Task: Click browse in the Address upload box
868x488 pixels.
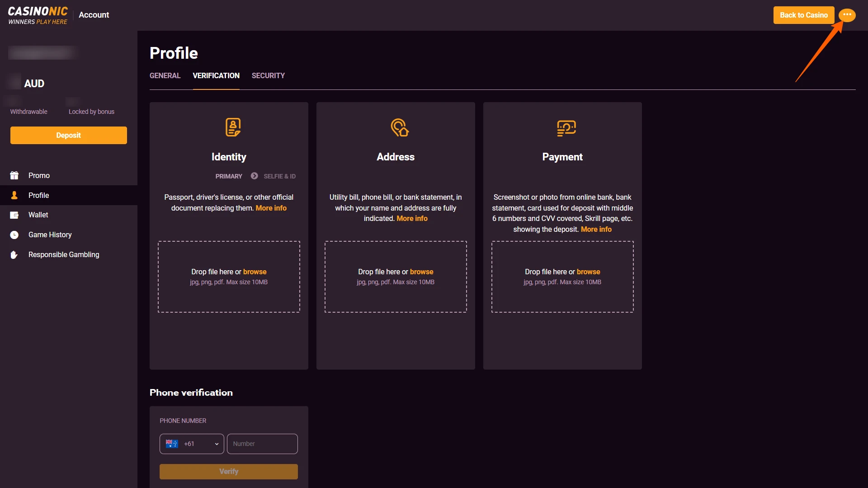Action: pyautogui.click(x=421, y=272)
